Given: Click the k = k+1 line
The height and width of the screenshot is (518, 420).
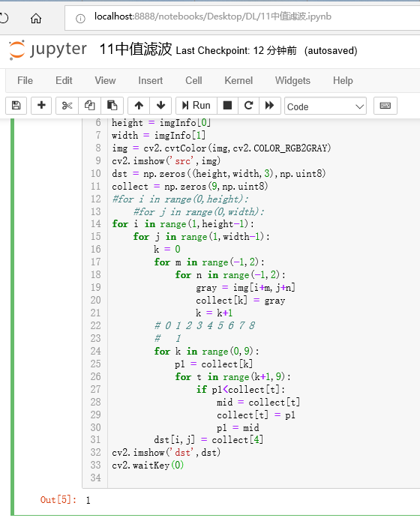Looking at the screenshot, I should 214,313.
